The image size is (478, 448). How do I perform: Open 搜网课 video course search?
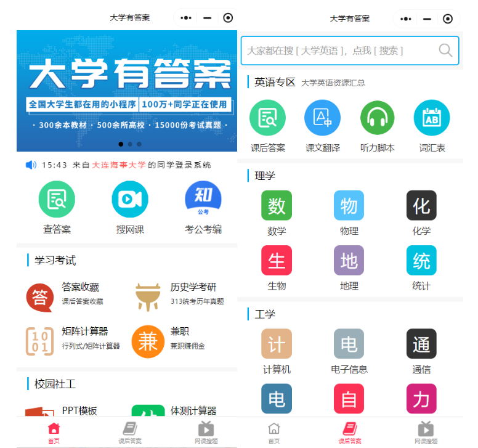pos(130,199)
